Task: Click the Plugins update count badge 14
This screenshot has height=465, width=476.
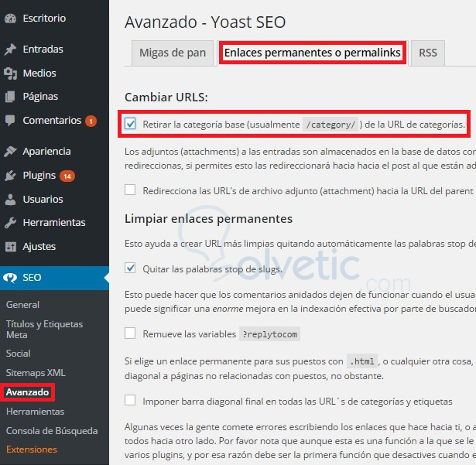Action: (x=67, y=176)
